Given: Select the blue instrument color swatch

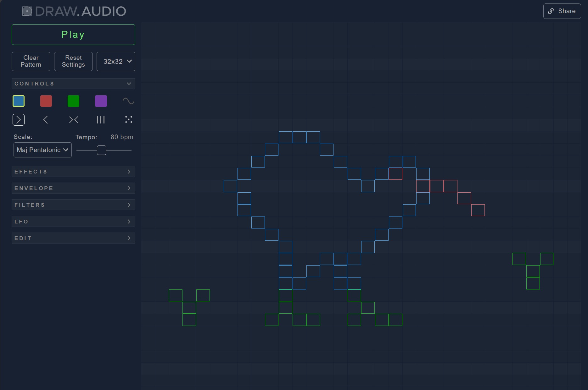Looking at the screenshot, I should tap(19, 101).
